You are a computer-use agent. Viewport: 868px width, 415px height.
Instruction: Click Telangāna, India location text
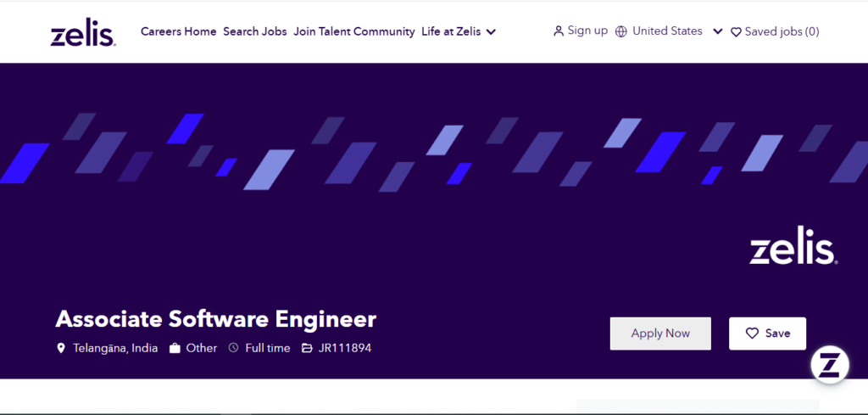(115, 349)
